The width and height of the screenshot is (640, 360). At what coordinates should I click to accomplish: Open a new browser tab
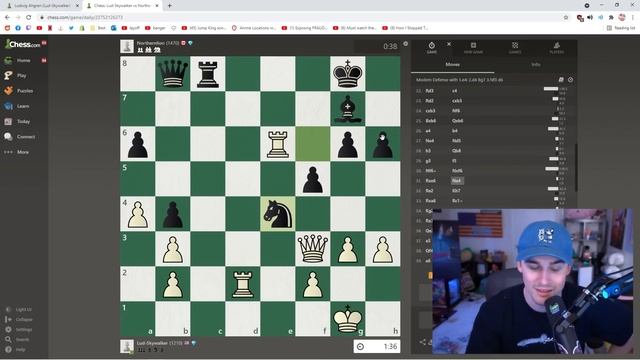click(x=169, y=6)
